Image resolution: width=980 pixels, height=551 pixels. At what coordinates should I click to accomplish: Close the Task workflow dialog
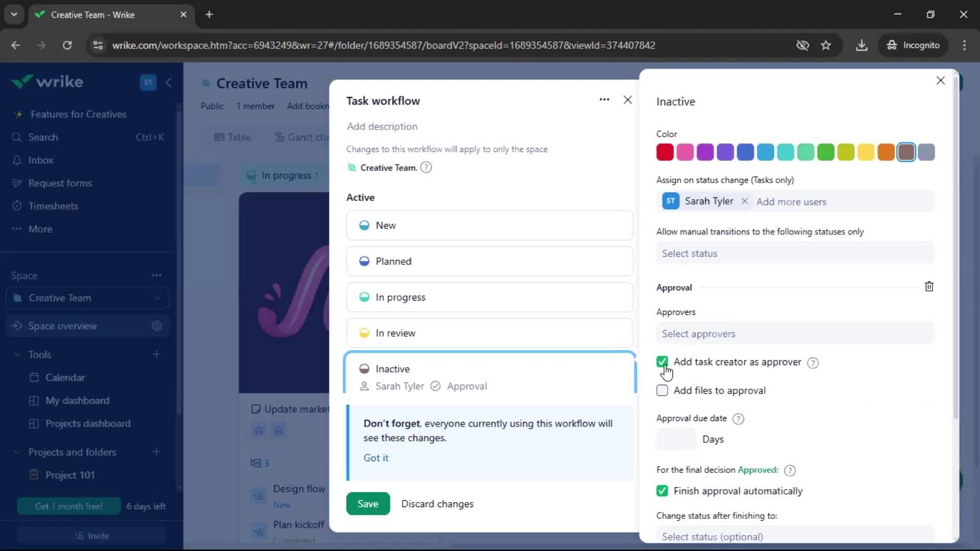coord(628,100)
